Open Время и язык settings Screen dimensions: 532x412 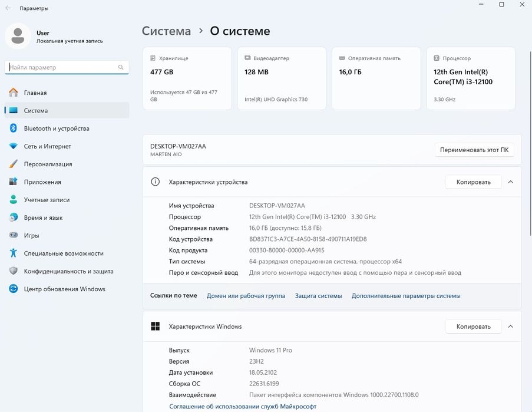point(67,217)
